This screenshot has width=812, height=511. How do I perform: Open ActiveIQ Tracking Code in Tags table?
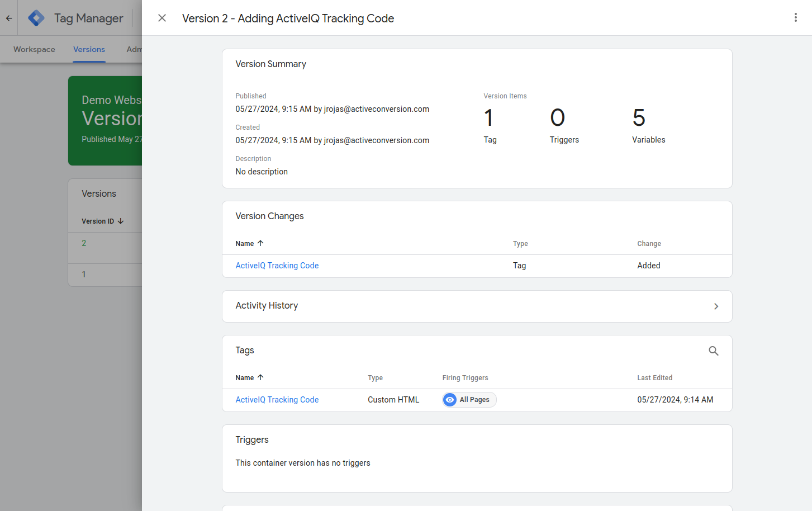277,400
